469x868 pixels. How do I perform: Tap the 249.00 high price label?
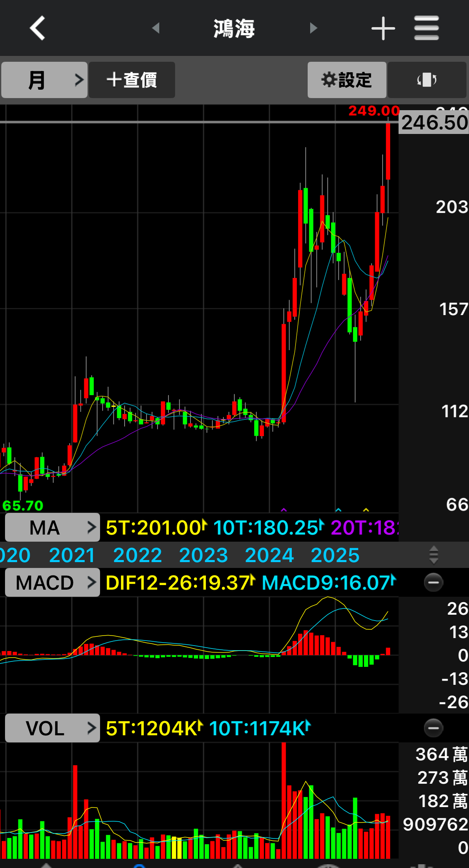tap(374, 111)
